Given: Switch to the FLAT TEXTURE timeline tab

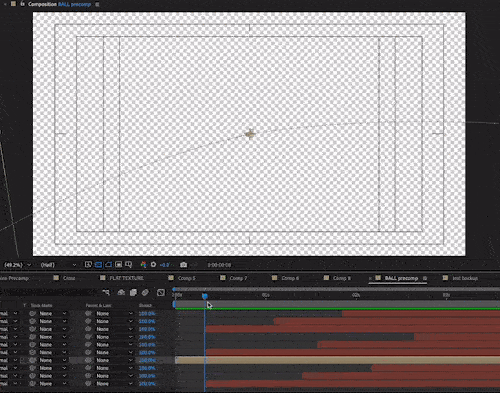Looking at the screenshot, I should [x=127, y=278].
